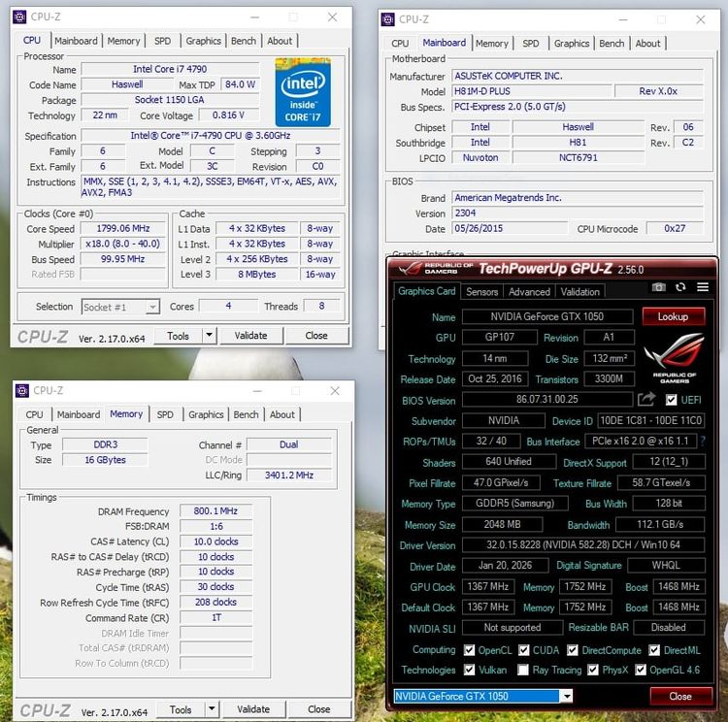Select Core Speed value 1799.06 MHz
This screenshot has width=728, height=722.
pyautogui.click(x=123, y=228)
